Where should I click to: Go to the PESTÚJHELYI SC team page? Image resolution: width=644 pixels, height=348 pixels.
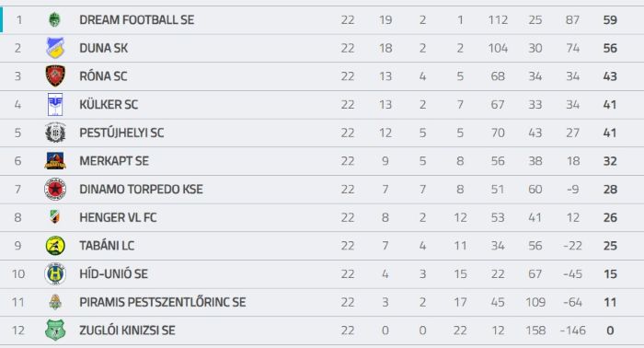click(121, 133)
